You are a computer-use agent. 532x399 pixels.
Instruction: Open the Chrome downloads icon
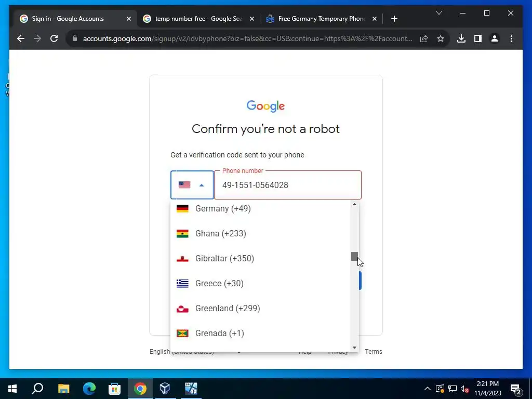pyautogui.click(x=461, y=38)
